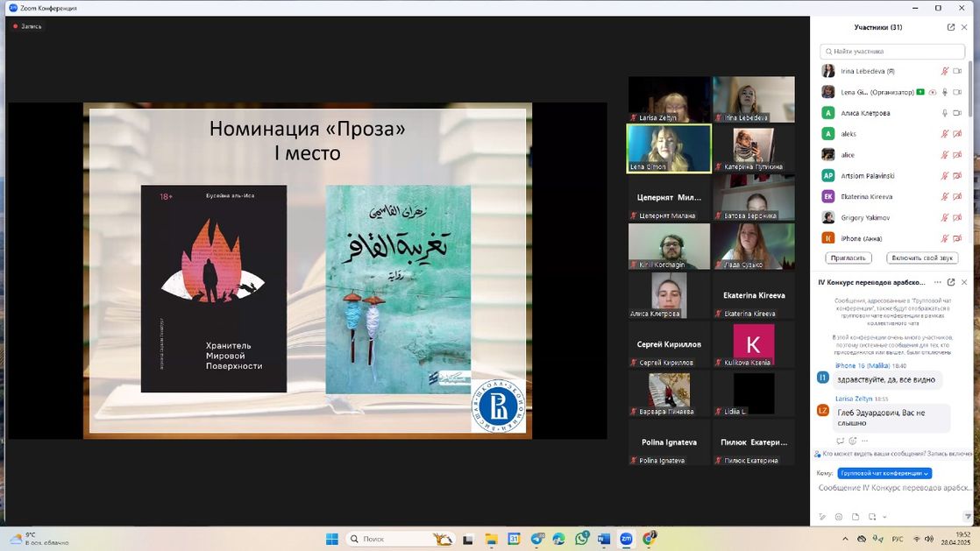This screenshot has width=980, height=551.
Task: Click the Найти участника search field
Action: [892, 51]
